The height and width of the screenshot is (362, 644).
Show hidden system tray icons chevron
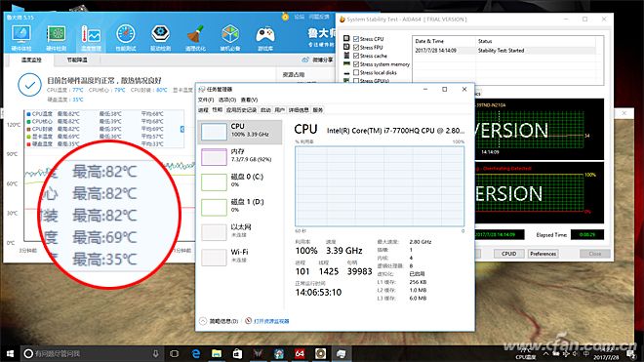click(x=545, y=353)
